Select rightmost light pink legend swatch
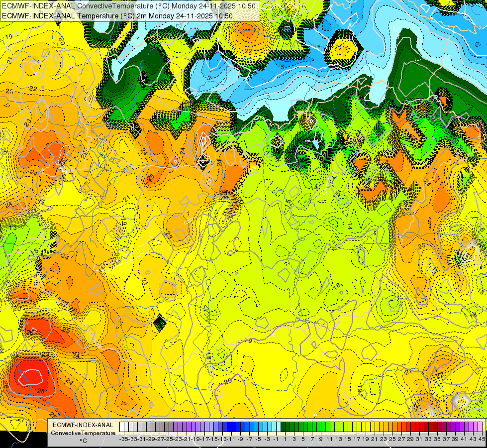Screen dimensions: 487x448 (480, 427)
